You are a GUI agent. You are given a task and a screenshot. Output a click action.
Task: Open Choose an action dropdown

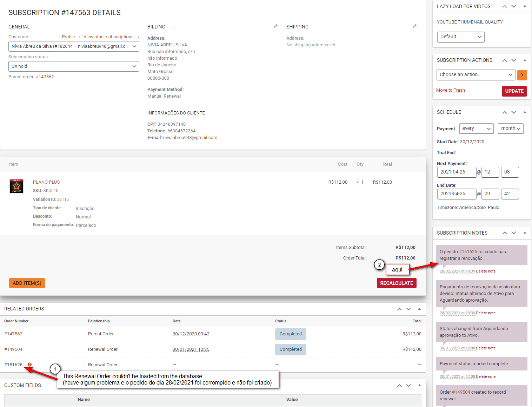point(476,75)
